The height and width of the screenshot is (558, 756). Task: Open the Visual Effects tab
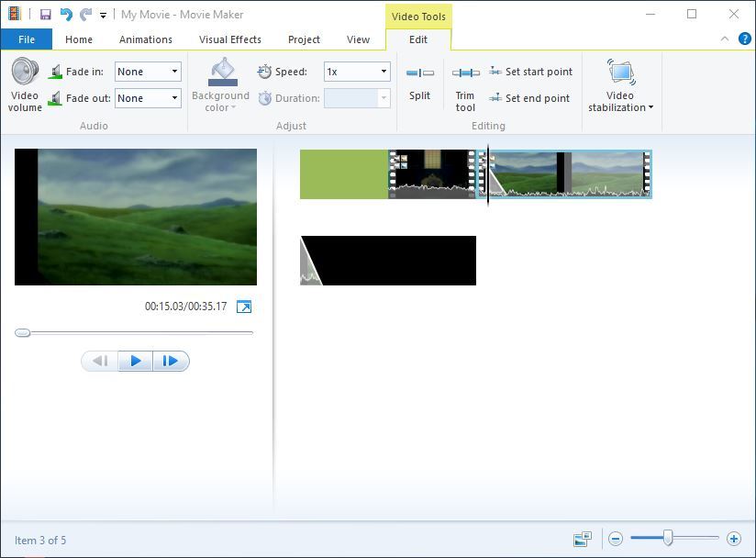pyautogui.click(x=230, y=39)
